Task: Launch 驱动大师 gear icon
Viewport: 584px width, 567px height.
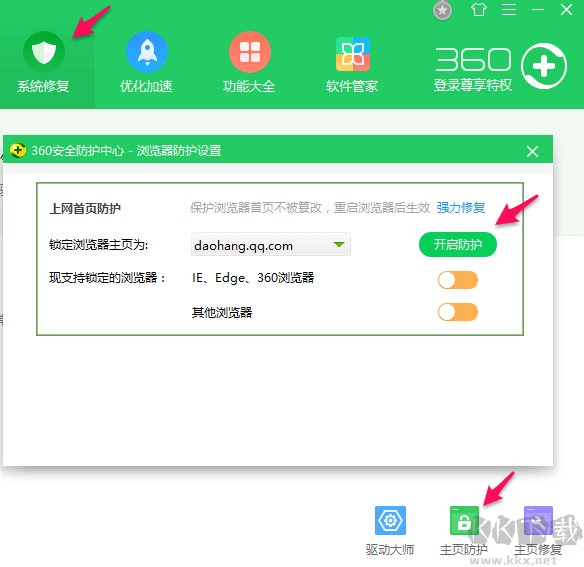Action: click(390, 520)
